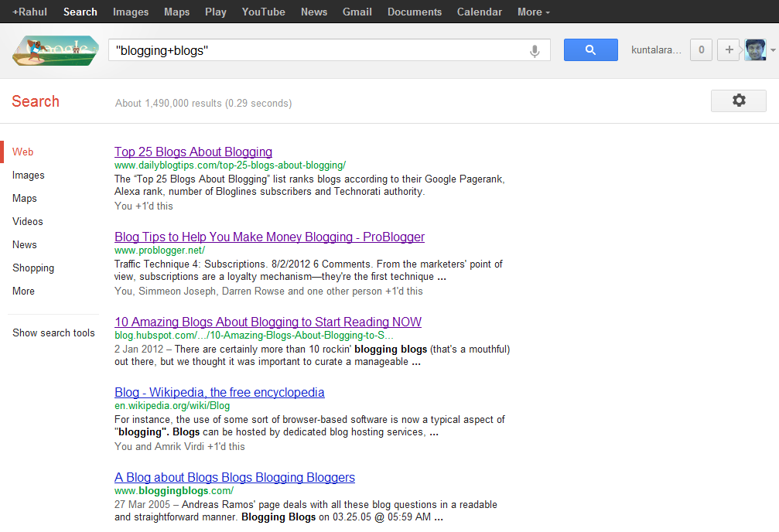Select Search in the top bar
This screenshot has width=779, height=532.
pos(80,12)
